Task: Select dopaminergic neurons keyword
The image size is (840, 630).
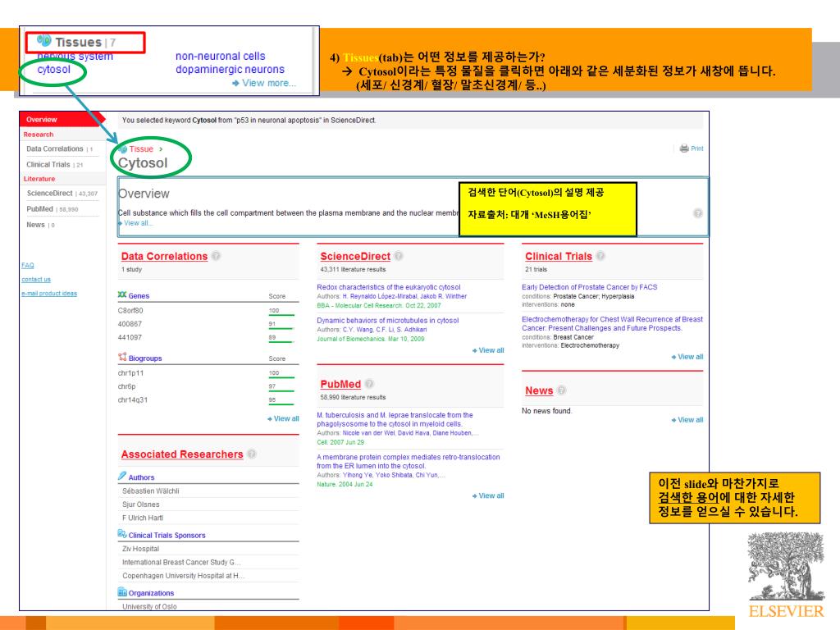Action: (x=230, y=69)
